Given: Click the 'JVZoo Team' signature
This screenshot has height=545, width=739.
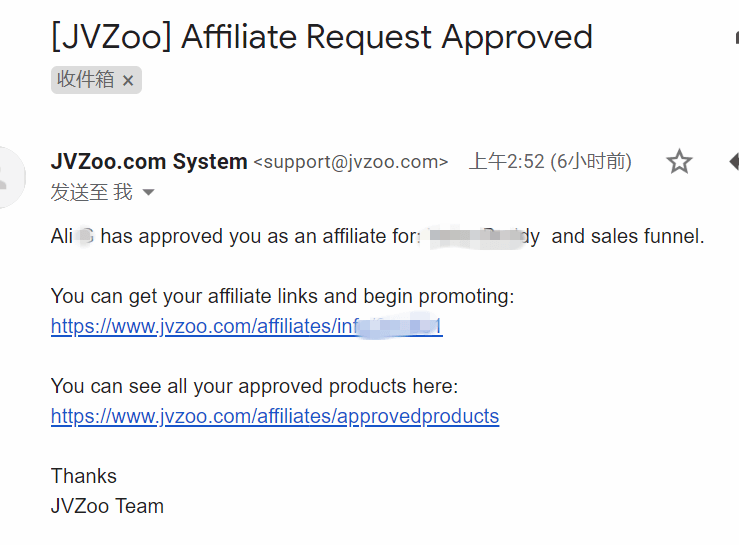Looking at the screenshot, I should [107, 506].
